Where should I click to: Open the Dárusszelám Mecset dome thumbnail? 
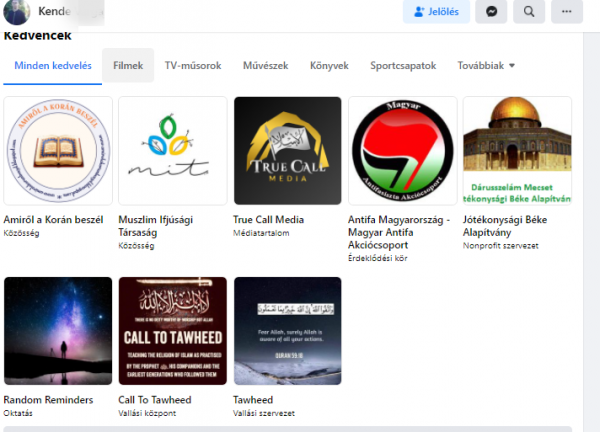[x=517, y=151]
